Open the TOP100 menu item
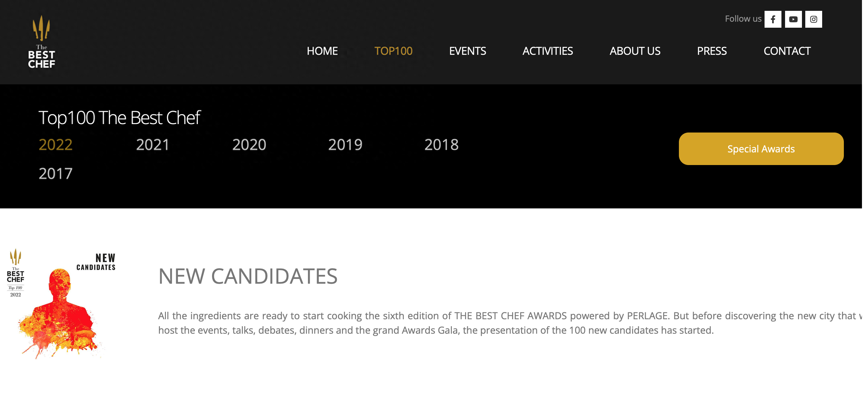The height and width of the screenshot is (412, 868). point(393,51)
